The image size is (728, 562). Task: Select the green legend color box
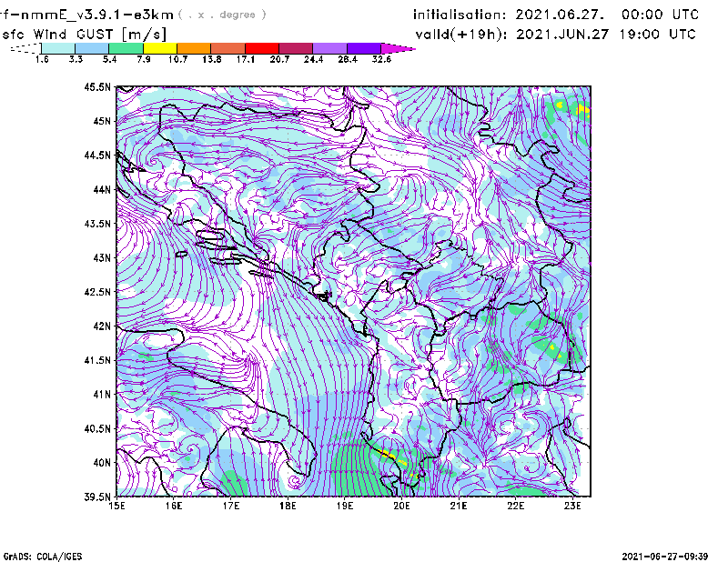[126, 48]
